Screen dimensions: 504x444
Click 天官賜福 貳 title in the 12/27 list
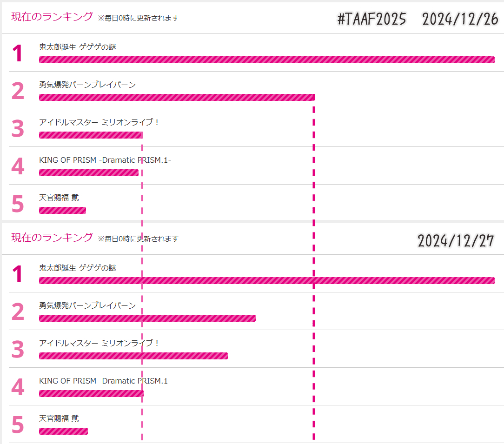click(59, 418)
